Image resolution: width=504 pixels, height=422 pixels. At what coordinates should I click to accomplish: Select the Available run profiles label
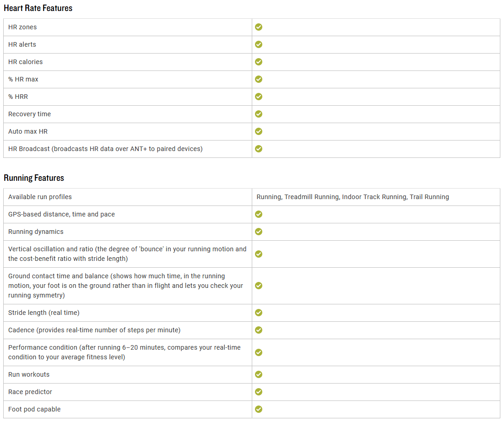click(x=40, y=197)
